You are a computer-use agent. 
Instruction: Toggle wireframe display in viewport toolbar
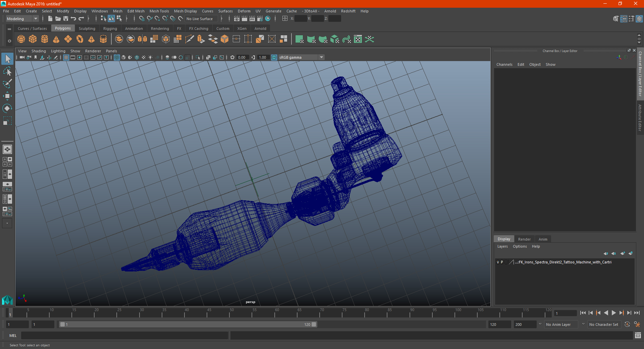point(117,57)
